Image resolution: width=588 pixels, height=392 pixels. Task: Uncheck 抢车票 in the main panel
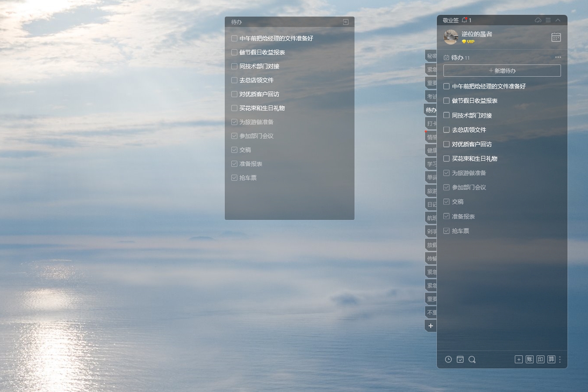tap(446, 231)
